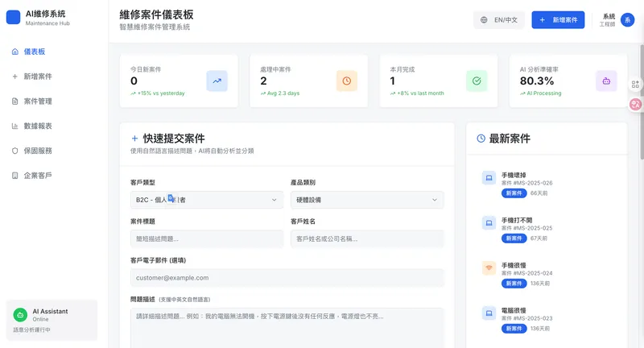Click the page vertical scrollbar
Image resolution: width=644 pixels, height=348 pixels.
coord(642,101)
